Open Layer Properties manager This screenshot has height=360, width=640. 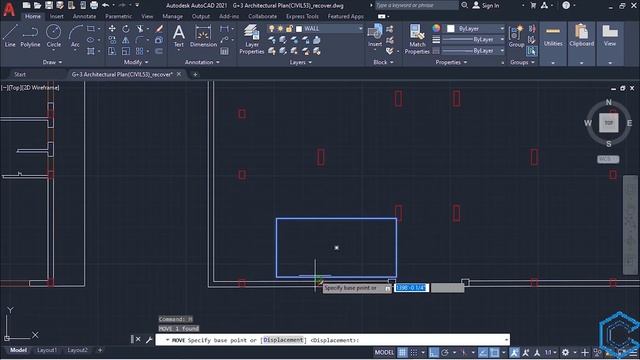[251, 39]
